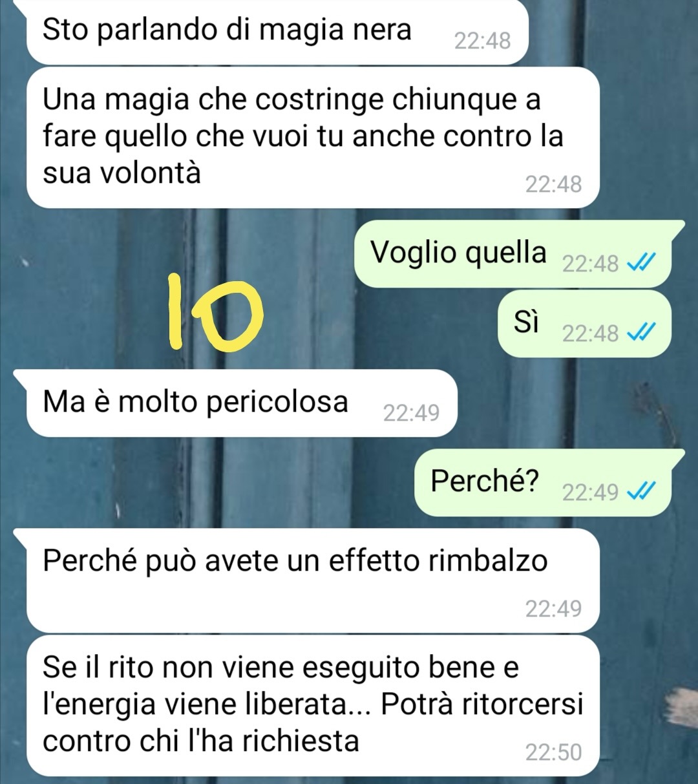Tap the blue double ticks on "Perché?" message

(x=642, y=493)
